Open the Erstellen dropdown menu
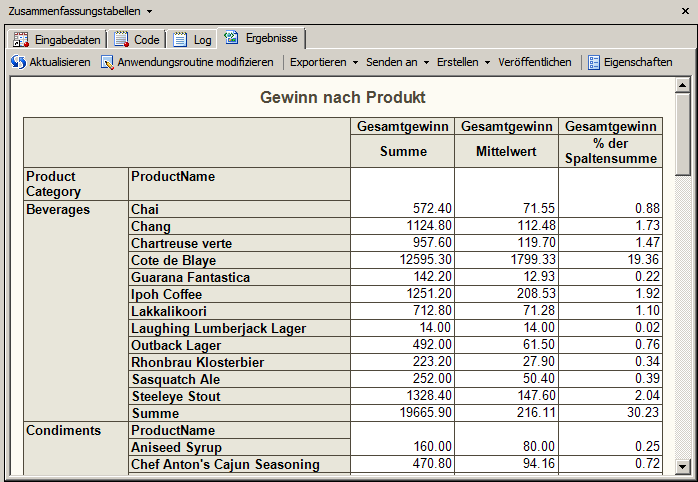Viewport: 698px width, 482px height. [x=463, y=62]
